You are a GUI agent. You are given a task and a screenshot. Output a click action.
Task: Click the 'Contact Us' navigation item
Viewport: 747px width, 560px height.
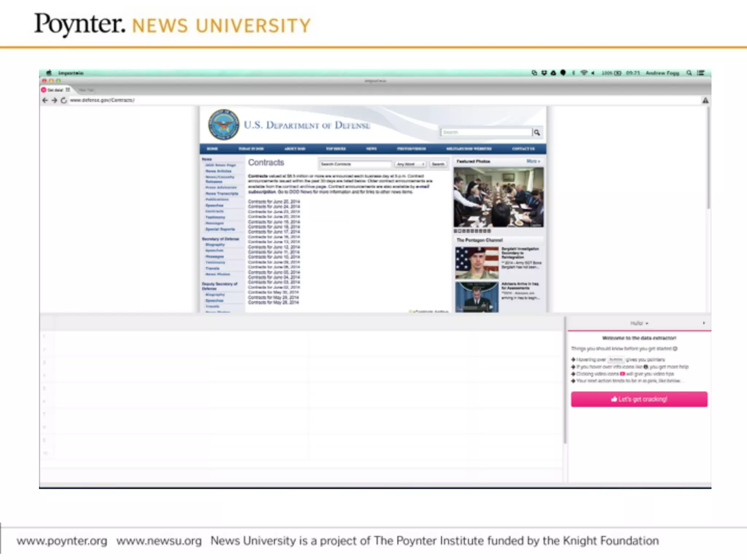[523, 149]
